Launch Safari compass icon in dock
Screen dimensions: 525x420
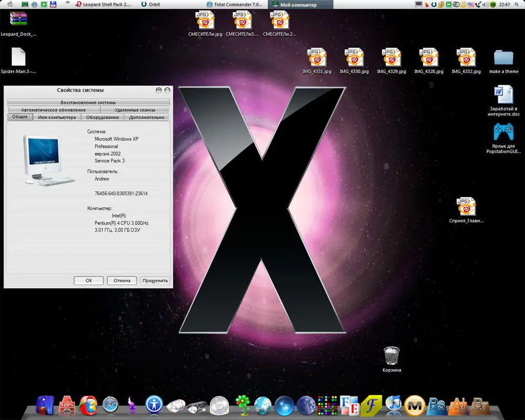[x=110, y=405]
